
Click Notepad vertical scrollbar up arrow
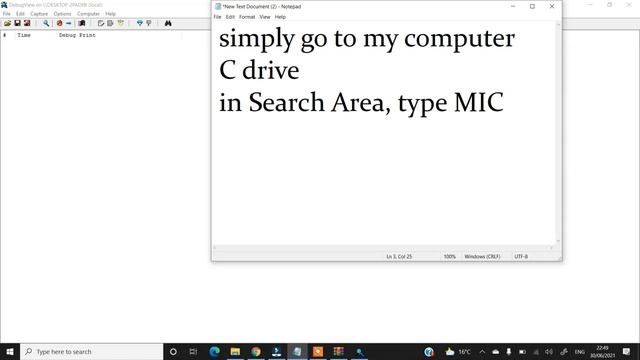[558, 24]
